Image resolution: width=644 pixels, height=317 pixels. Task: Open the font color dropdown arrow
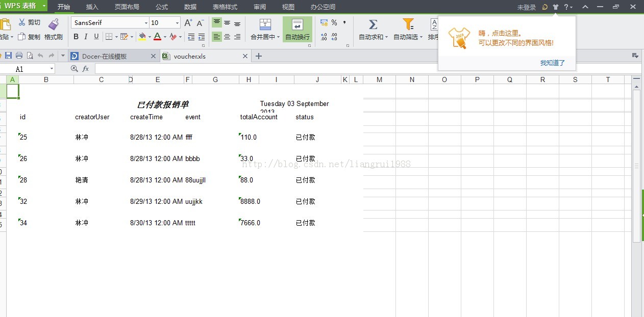pos(164,37)
